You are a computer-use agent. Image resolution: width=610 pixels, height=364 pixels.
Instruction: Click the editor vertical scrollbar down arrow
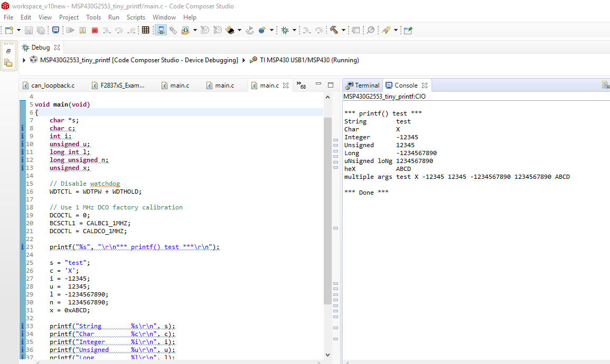point(327,355)
